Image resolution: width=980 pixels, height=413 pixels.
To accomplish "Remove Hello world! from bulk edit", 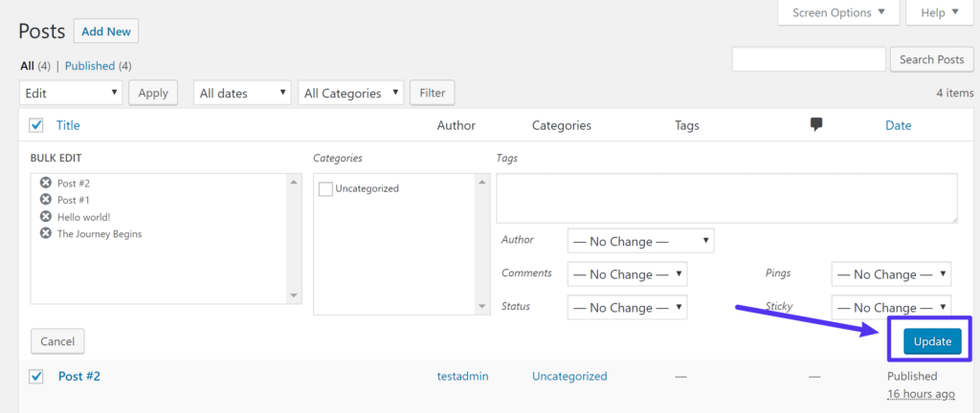I will 45,216.
